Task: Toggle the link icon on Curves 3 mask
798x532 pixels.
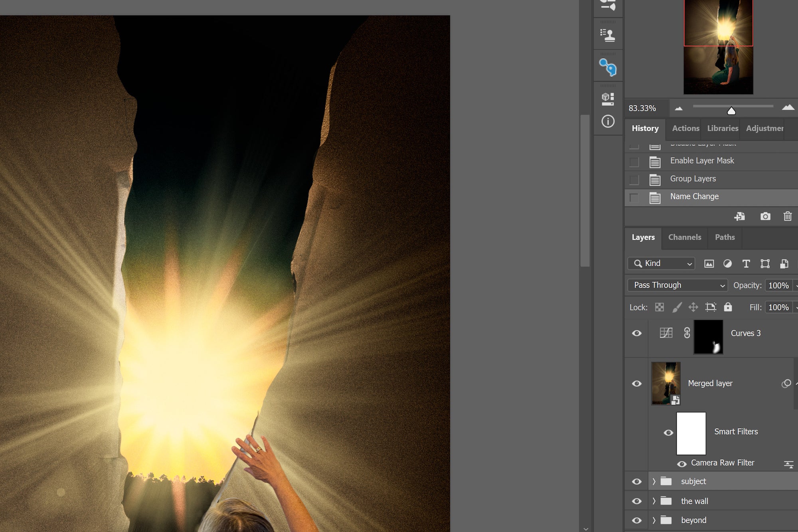Action: point(687,333)
